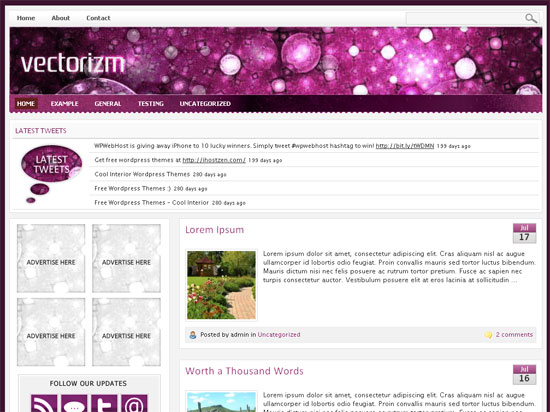Click the tweet 'Free Wordpress Themes – Cool Interior'
Screen dimensions: 550x412
pyautogui.click(x=152, y=203)
